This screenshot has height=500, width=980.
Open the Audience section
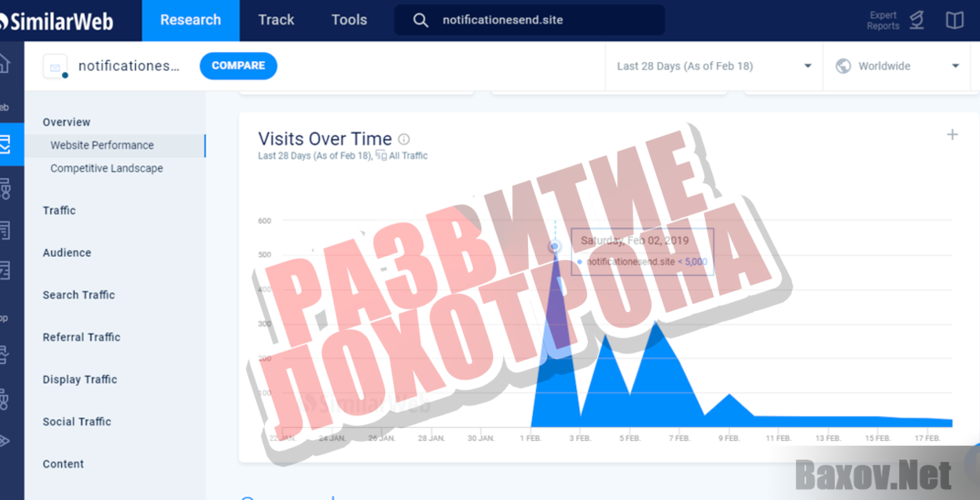point(67,253)
